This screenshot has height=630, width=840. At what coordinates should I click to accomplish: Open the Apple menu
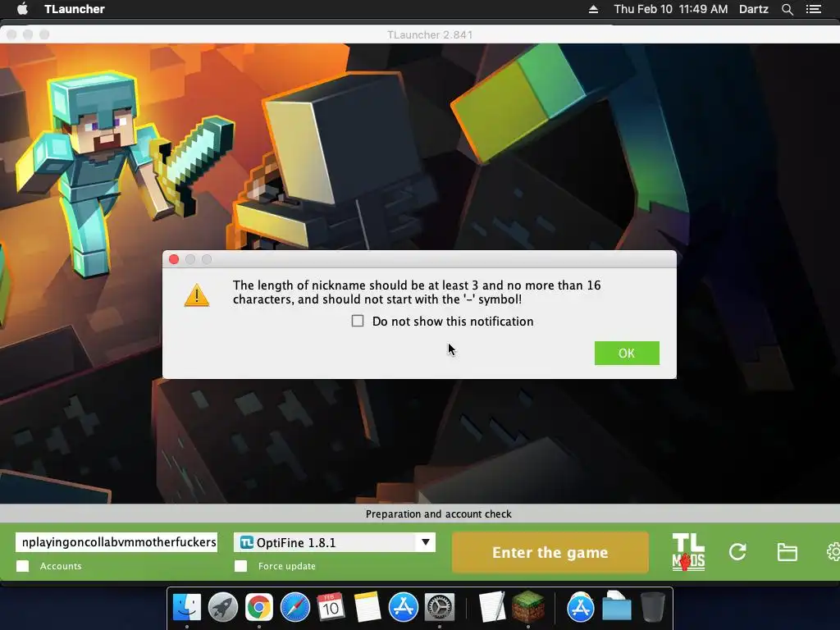pyautogui.click(x=22, y=8)
